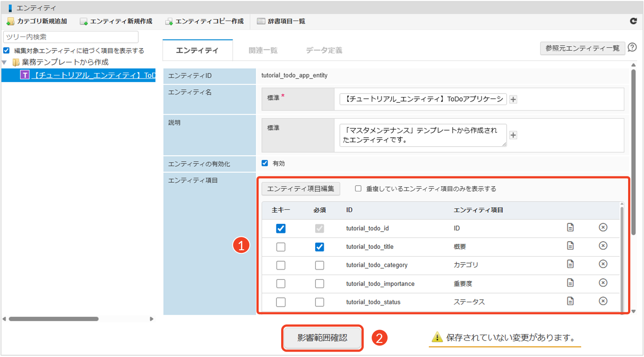Click 辞書項目一覧 in the toolbar
Screen dimensions: 644x357
pyautogui.click(x=281, y=21)
